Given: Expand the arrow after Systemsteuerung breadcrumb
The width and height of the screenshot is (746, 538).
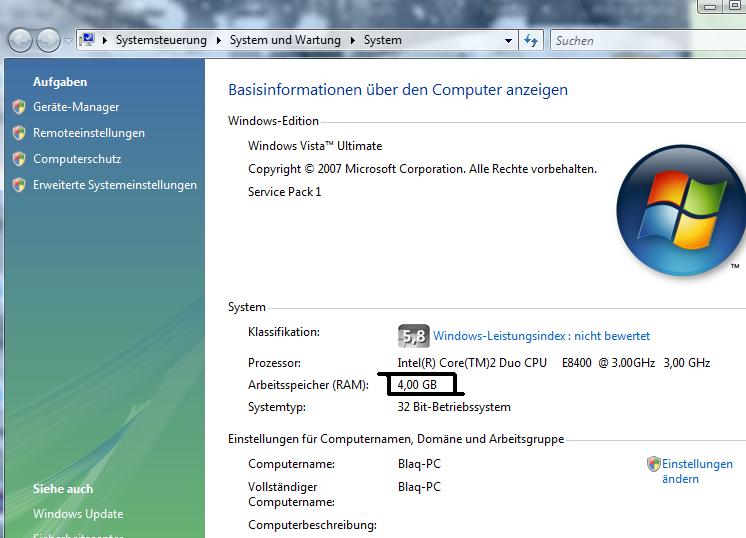Looking at the screenshot, I should [218, 40].
